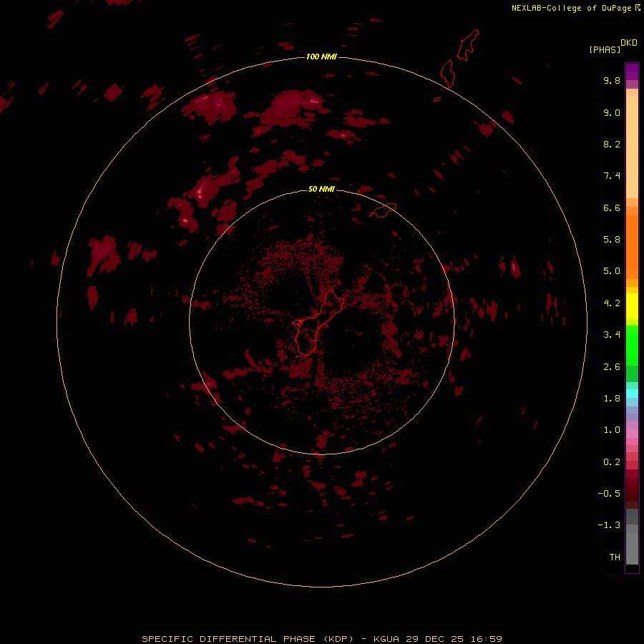Click the bottom caption SPECIFIC DIFFERENTIAL PHASE (KDP)
Viewport: 644px width, 644px height.
(248, 639)
